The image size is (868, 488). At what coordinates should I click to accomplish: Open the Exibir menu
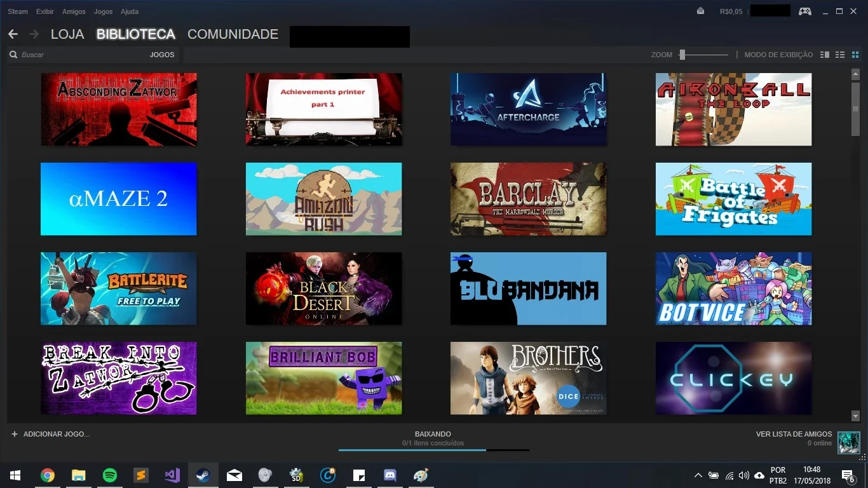(x=45, y=11)
